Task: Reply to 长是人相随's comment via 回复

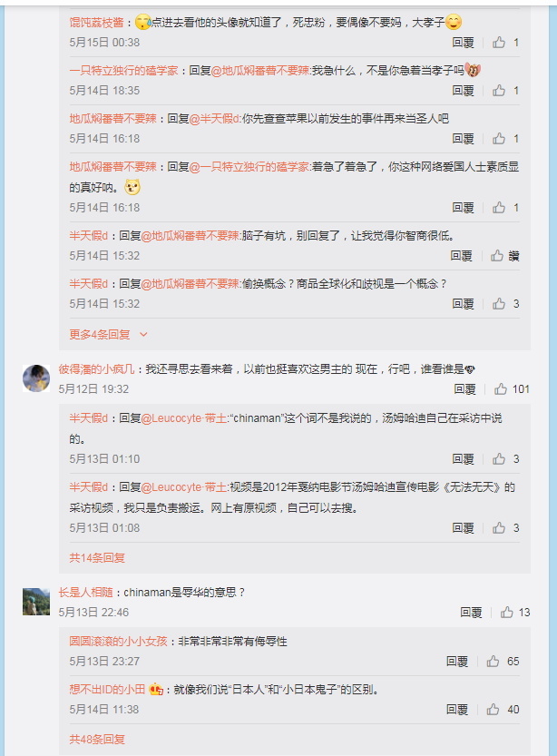Action: coord(471,613)
